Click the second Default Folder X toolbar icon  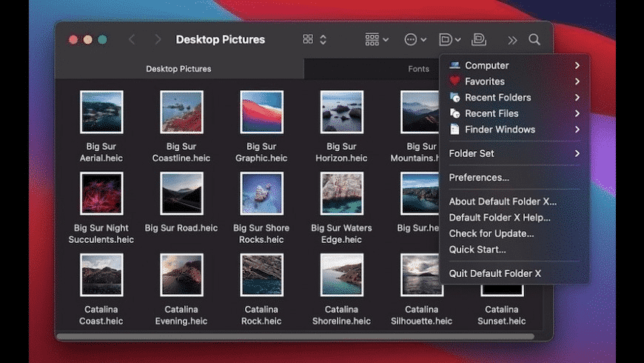(x=478, y=39)
